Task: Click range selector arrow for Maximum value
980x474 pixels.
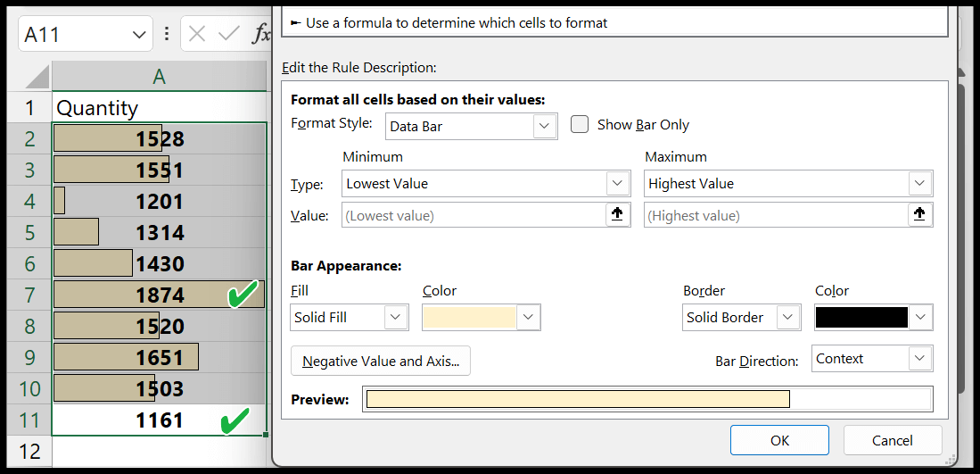Action: tap(918, 214)
